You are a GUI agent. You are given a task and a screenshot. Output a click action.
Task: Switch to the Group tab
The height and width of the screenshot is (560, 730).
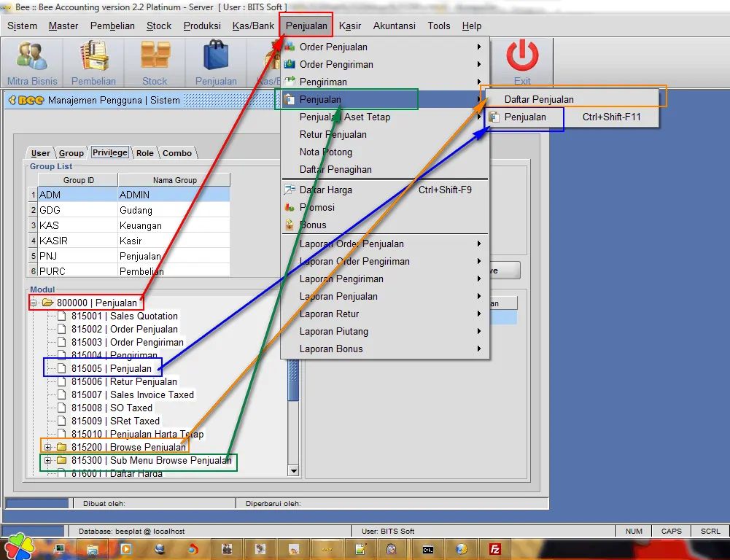pos(71,153)
